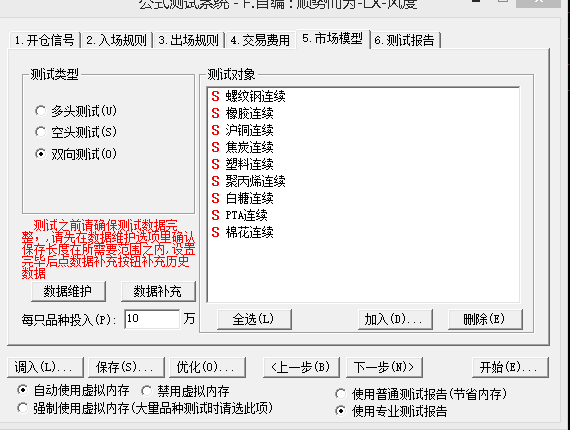
Task: Click the S icon beside PTA连续
Action: (216, 215)
